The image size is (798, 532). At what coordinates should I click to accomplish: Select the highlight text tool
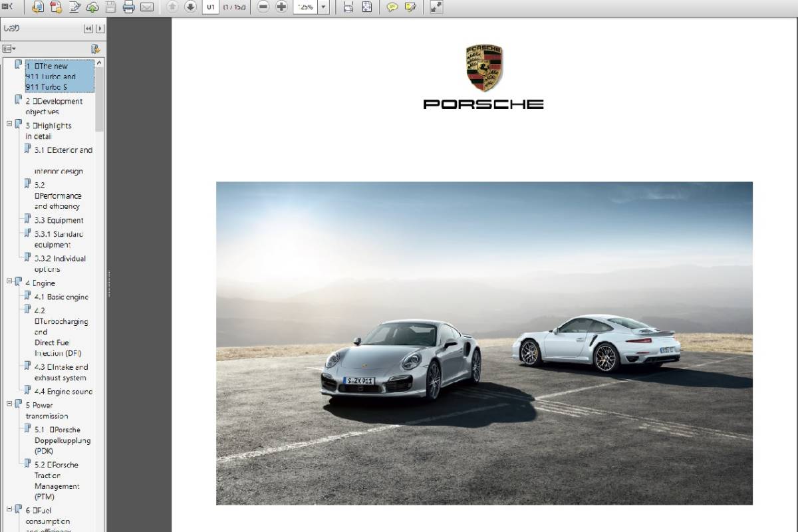tap(410, 7)
